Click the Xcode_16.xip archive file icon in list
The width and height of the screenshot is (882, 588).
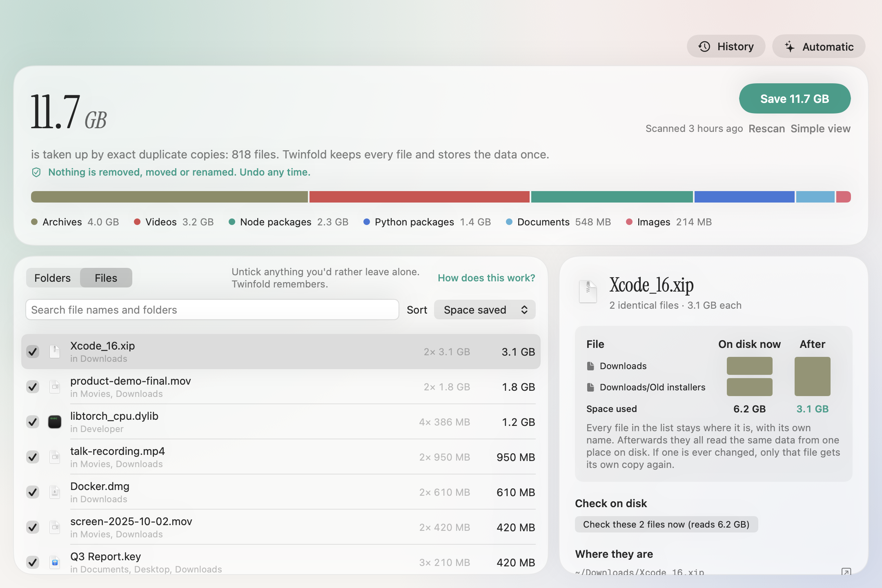tap(55, 352)
